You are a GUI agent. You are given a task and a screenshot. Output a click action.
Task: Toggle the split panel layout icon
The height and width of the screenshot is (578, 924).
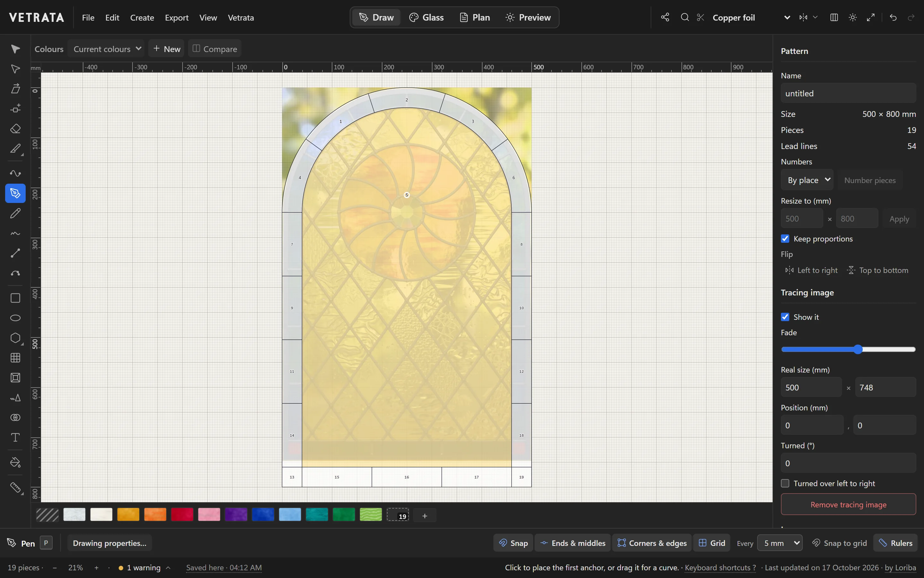834,17
